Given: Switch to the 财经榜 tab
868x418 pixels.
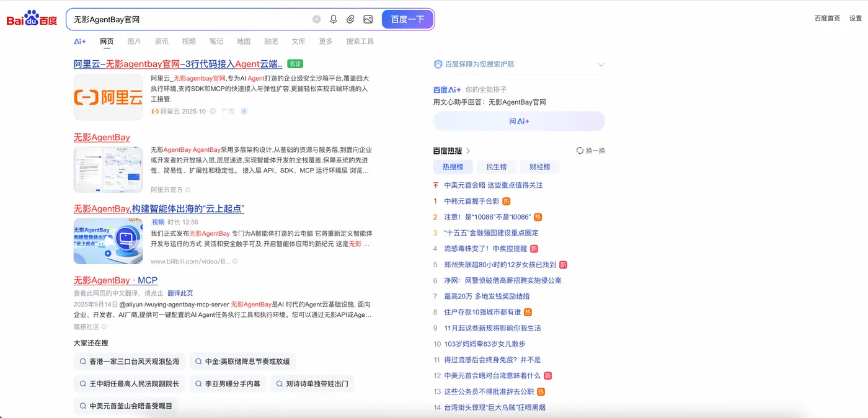Looking at the screenshot, I should [540, 167].
